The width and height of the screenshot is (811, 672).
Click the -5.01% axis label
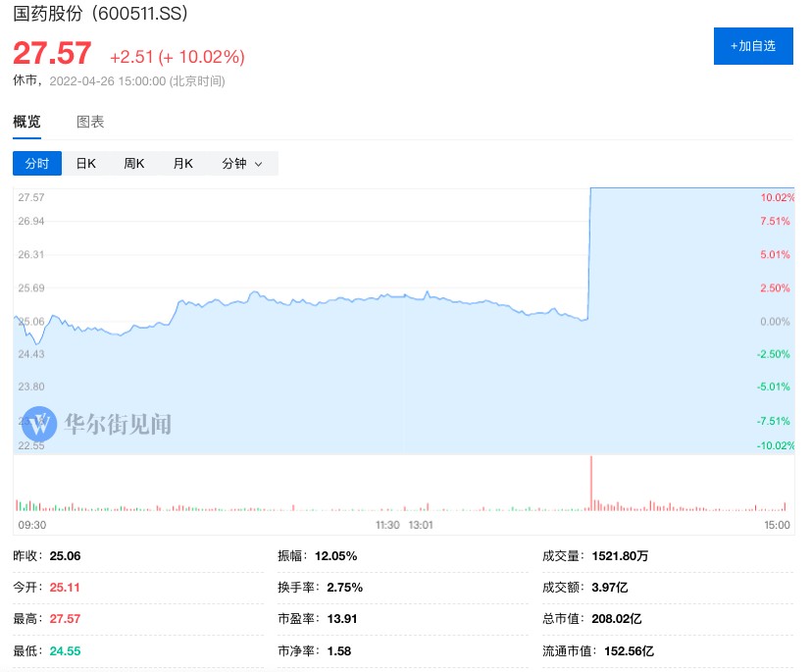pyautogui.click(x=773, y=387)
